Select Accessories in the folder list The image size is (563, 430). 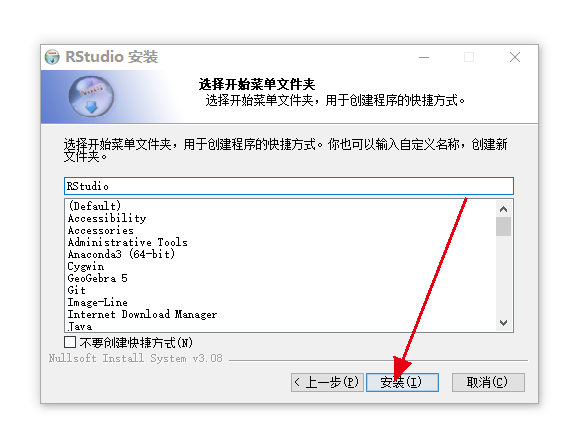coord(101,230)
